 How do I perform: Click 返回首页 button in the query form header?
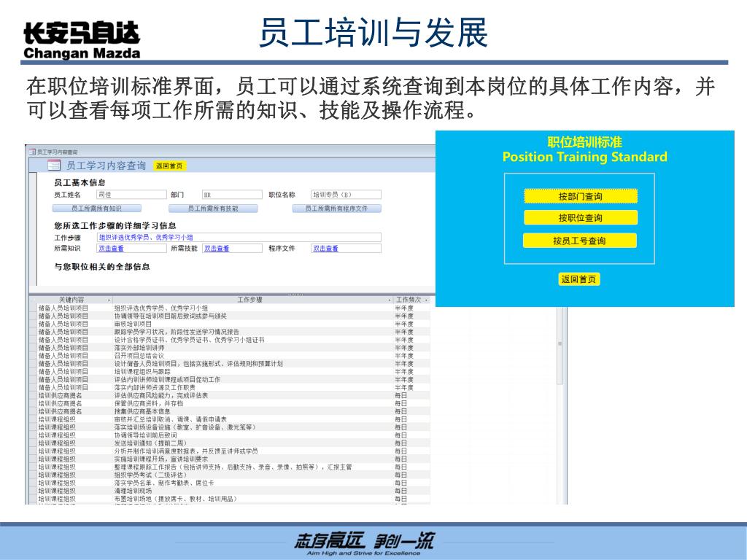pos(169,166)
